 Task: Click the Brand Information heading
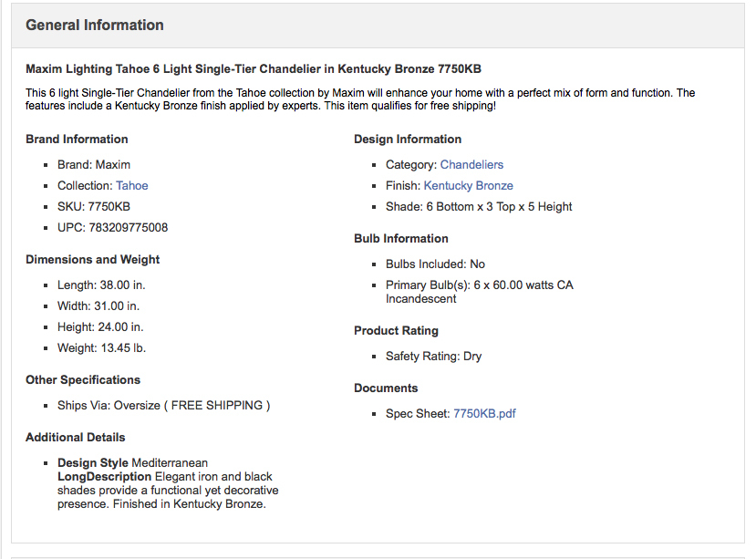click(77, 140)
